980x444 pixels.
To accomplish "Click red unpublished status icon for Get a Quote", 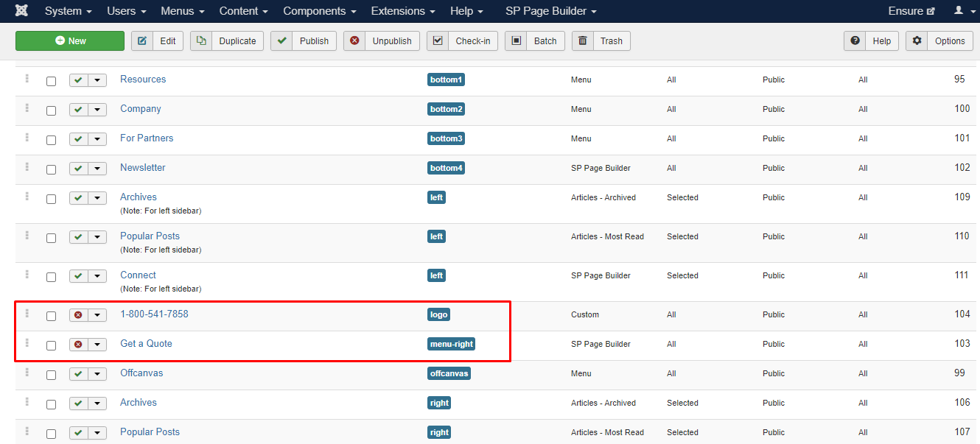I will (x=78, y=345).
